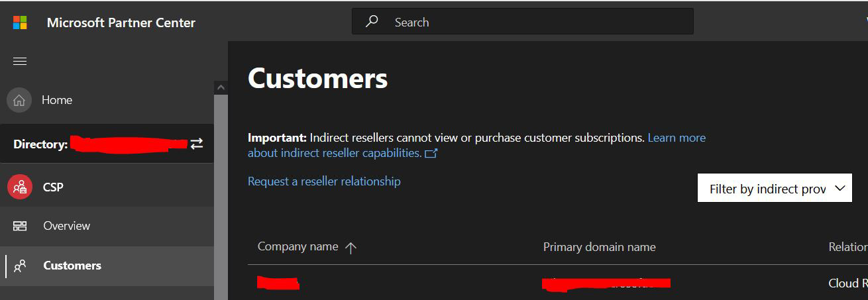Image resolution: width=868 pixels, height=300 pixels.
Task: Go to Microsoft Partner Center title
Action: (121, 23)
